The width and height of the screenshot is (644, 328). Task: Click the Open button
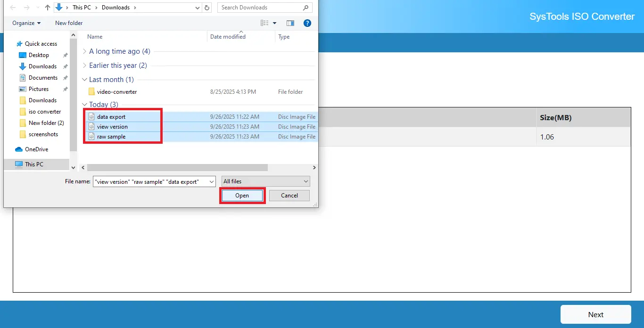pos(242,196)
